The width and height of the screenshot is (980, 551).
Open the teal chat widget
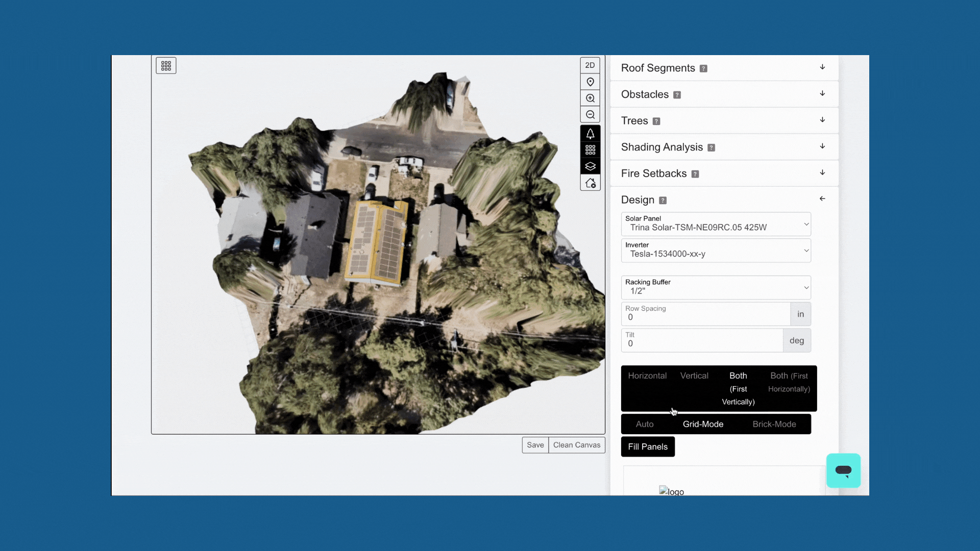(843, 470)
